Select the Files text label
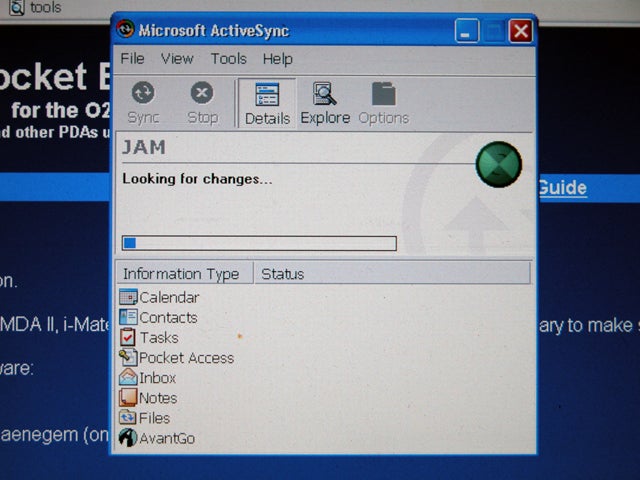 (x=154, y=418)
